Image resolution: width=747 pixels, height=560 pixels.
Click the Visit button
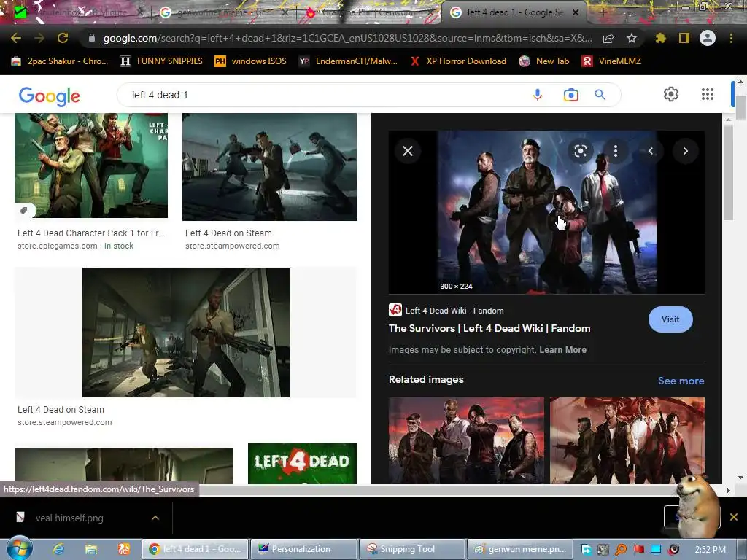[670, 319]
